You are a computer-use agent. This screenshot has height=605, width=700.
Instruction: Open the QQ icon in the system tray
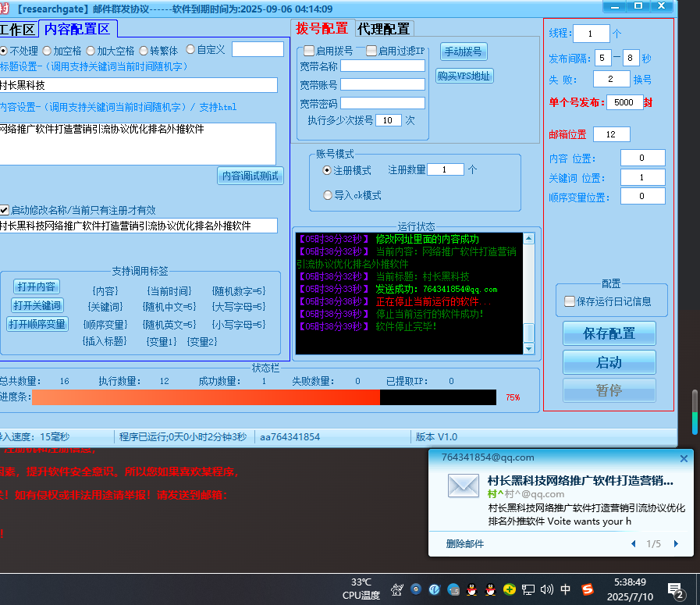pos(471,589)
